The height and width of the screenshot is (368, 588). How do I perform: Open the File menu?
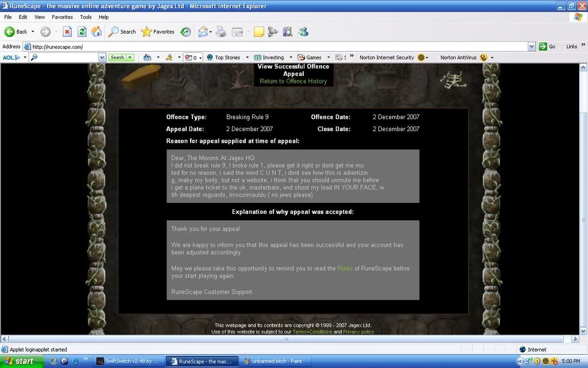[8, 17]
